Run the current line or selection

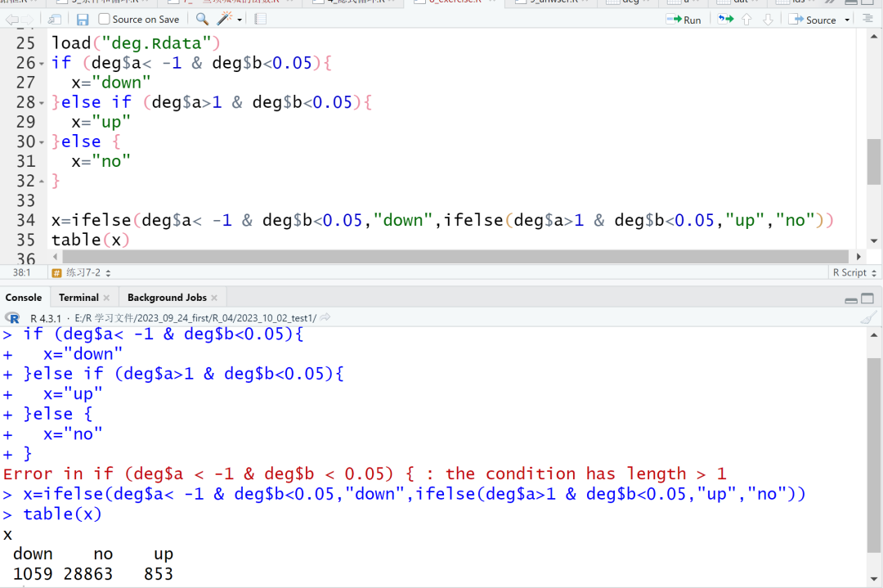click(684, 20)
